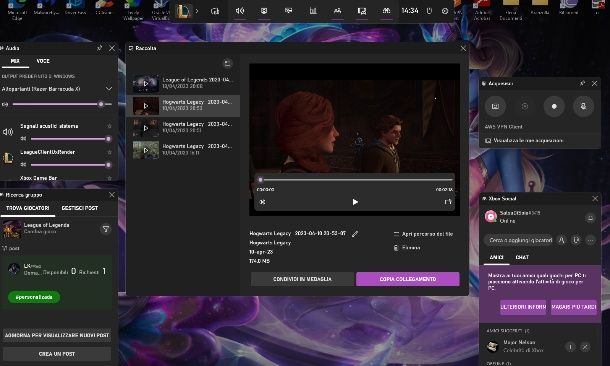Adjust the Segnali acustici di sistema volume slider

(71, 138)
